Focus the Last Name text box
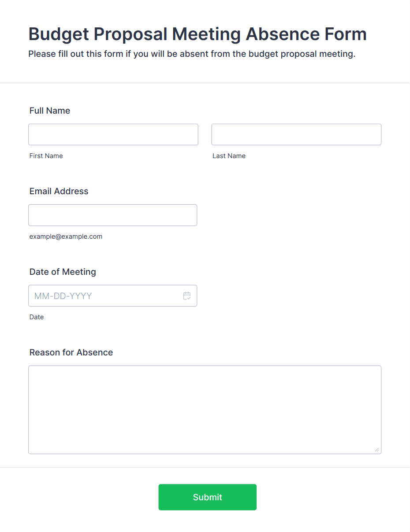Image resolution: width=410 pixels, height=532 pixels. (296, 134)
